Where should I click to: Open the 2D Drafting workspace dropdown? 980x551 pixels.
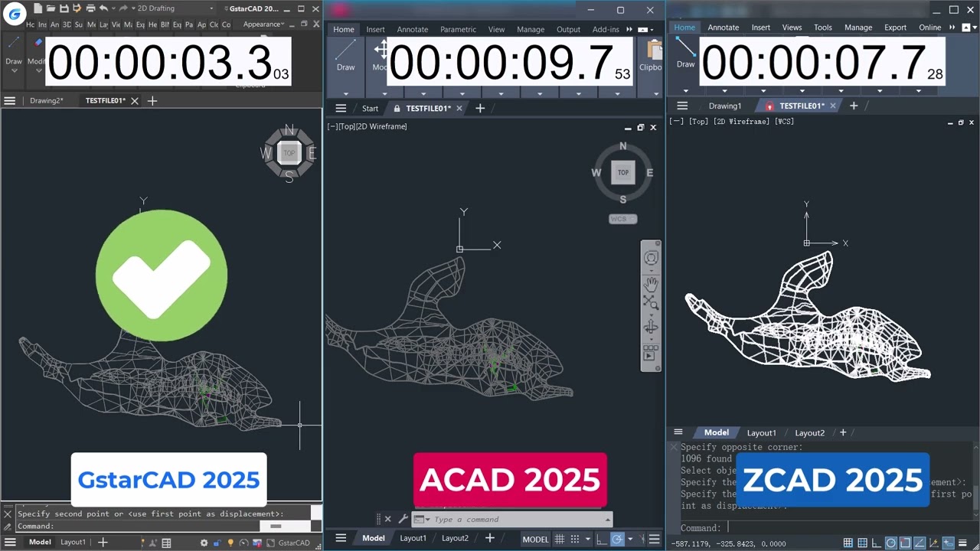[175, 8]
